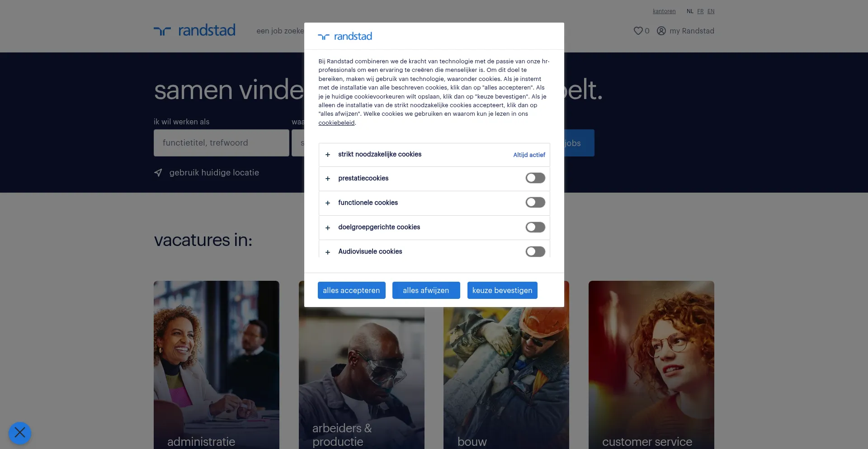The height and width of the screenshot is (449, 868).
Task: Click the alles afwijzen button
Action: point(426,290)
